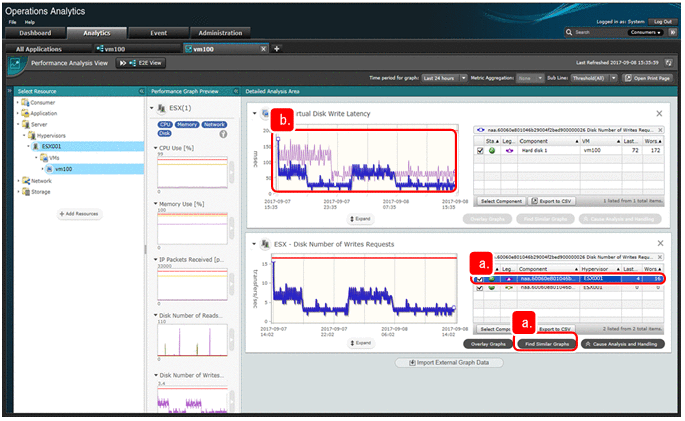685x421 pixels.
Task: Open the Administration tab
Action: [x=219, y=33]
